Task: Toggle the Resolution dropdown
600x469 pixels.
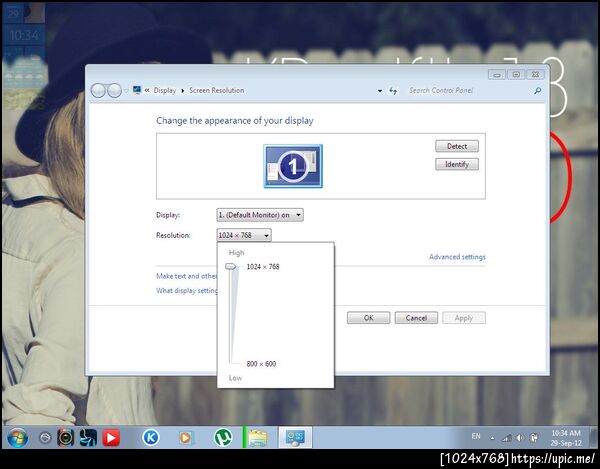Action: [x=244, y=235]
